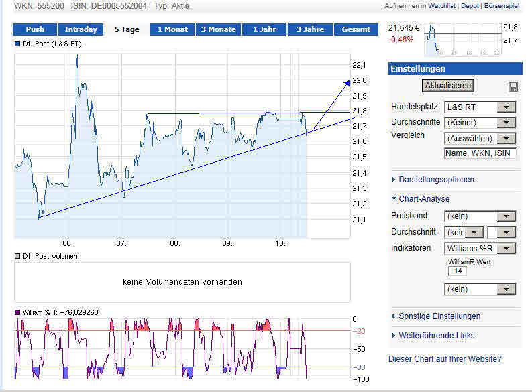Open the Indikatoren Williams %R dropdown
The height and width of the screenshot is (392, 532).
click(x=480, y=249)
